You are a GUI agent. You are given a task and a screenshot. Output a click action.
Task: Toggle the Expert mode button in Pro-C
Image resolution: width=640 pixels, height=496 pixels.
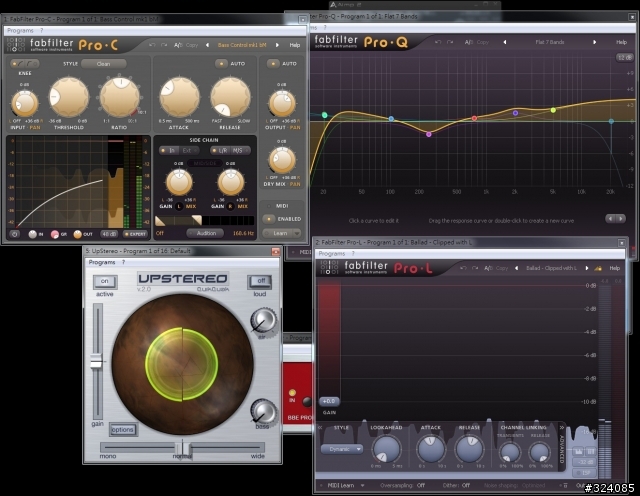click(135, 234)
